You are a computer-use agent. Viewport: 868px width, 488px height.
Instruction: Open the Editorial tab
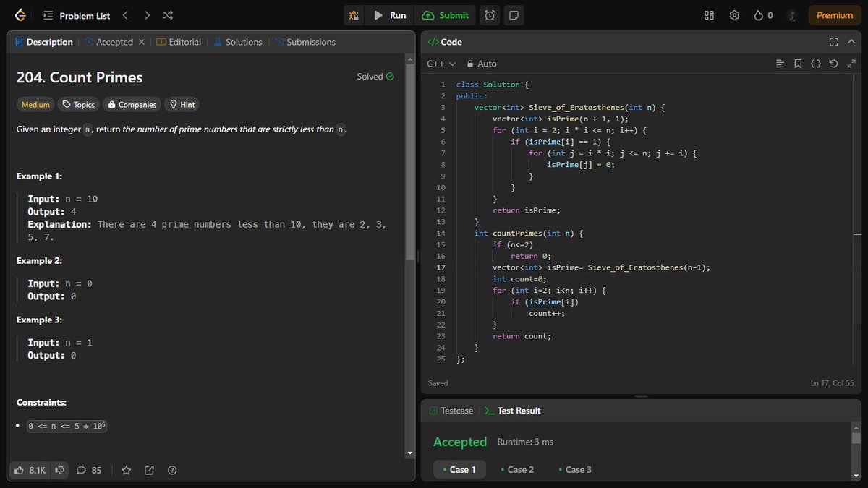pos(179,42)
